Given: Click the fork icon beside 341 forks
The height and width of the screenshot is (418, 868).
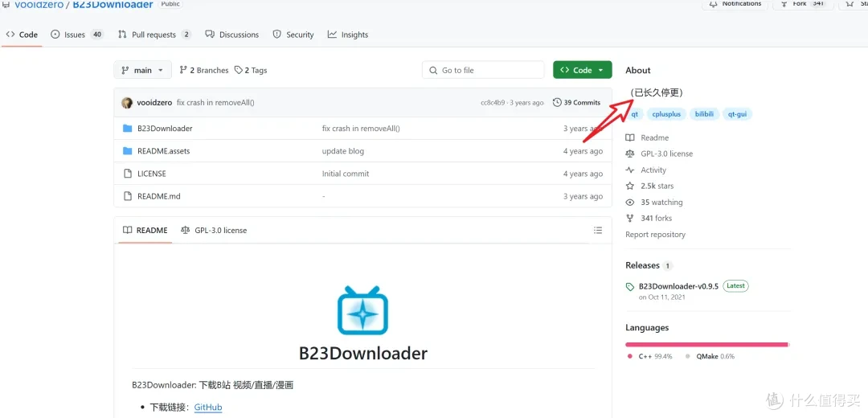Looking at the screenshot, I should point(630,218).
